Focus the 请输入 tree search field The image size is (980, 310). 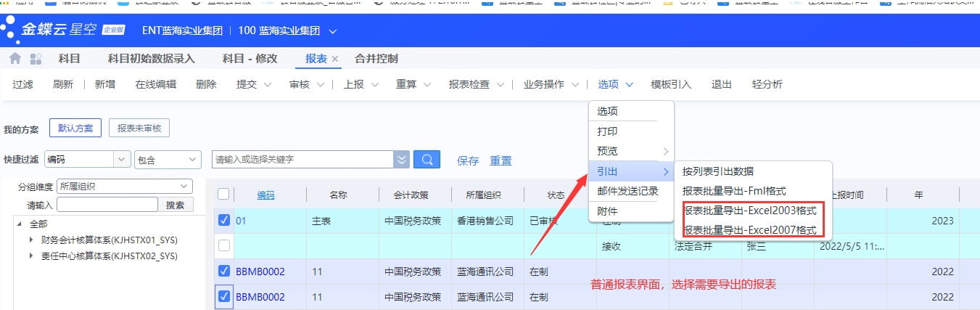click(x=107, y=205)
